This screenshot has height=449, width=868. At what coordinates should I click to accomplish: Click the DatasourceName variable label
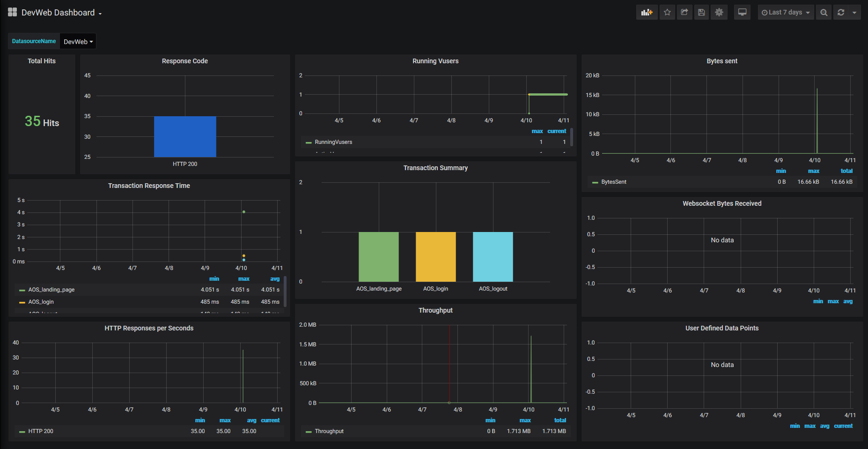click(34, 41)
